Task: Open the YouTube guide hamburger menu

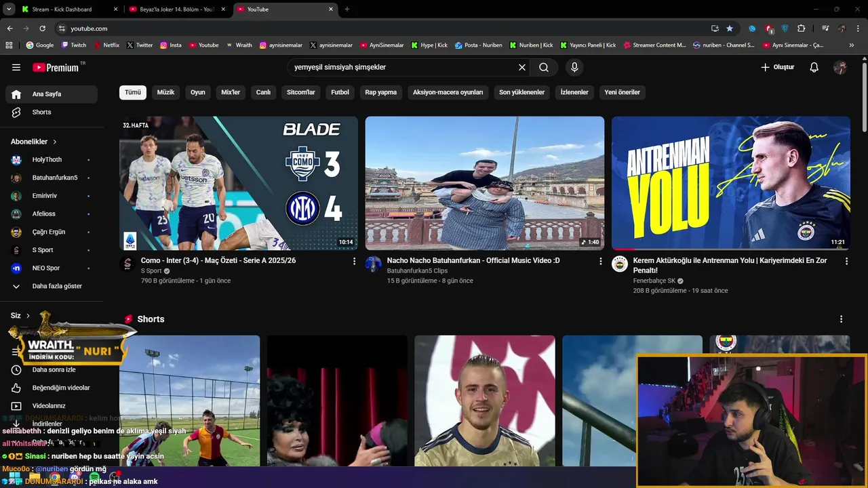Action: [x=16, y=67]
